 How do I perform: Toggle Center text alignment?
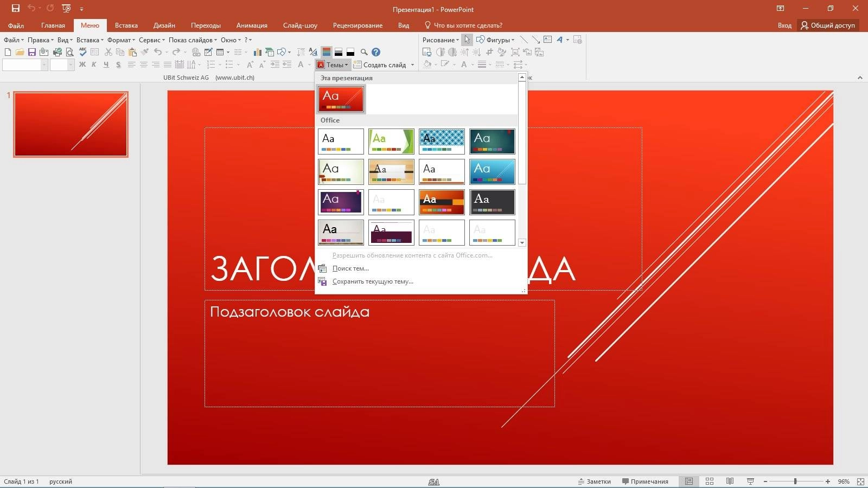[143, 65]
